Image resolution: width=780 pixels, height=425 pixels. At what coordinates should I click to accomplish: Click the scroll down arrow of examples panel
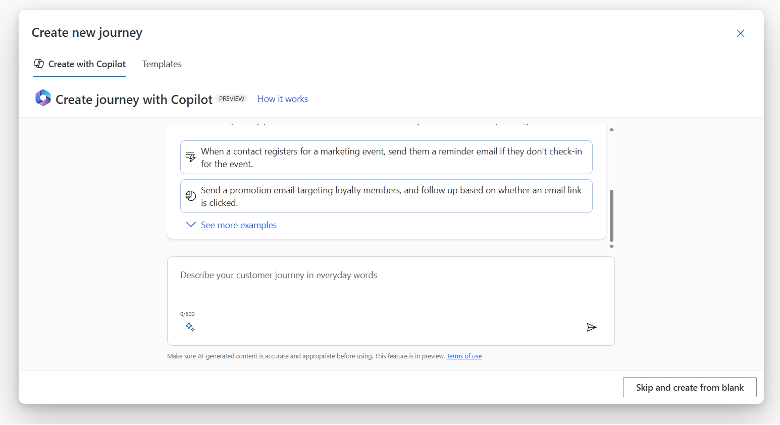click(611, 245)
